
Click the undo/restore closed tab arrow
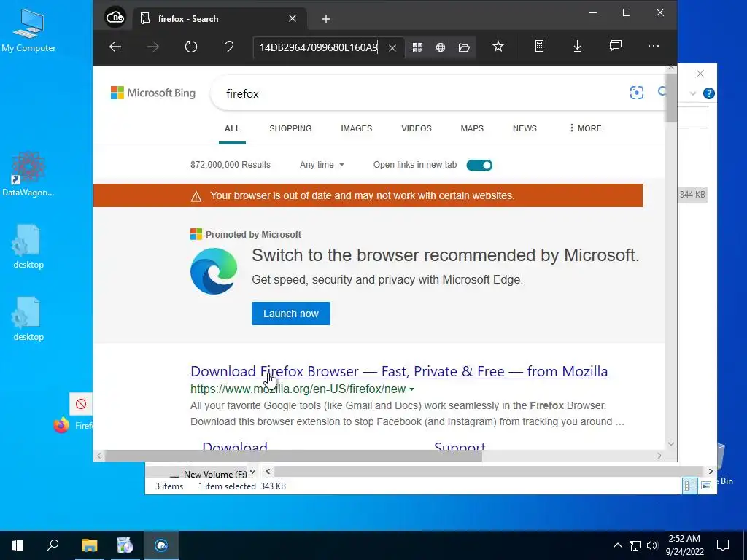click(228, 47)
